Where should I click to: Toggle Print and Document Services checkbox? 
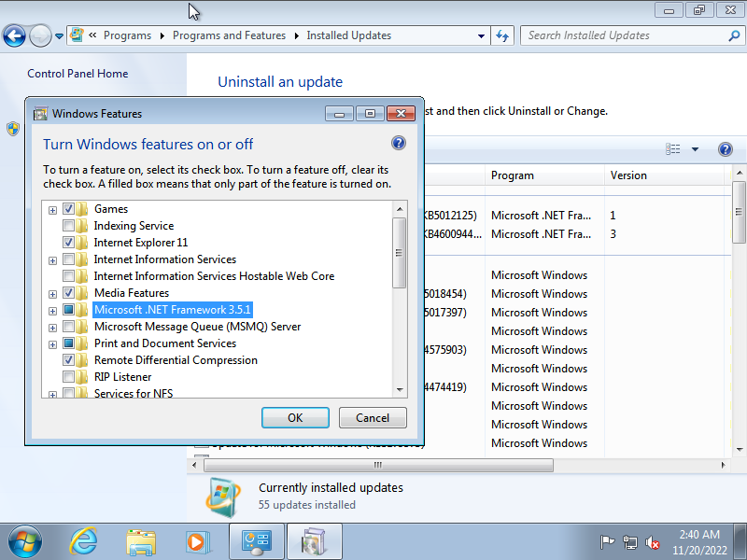pos(68,343)
